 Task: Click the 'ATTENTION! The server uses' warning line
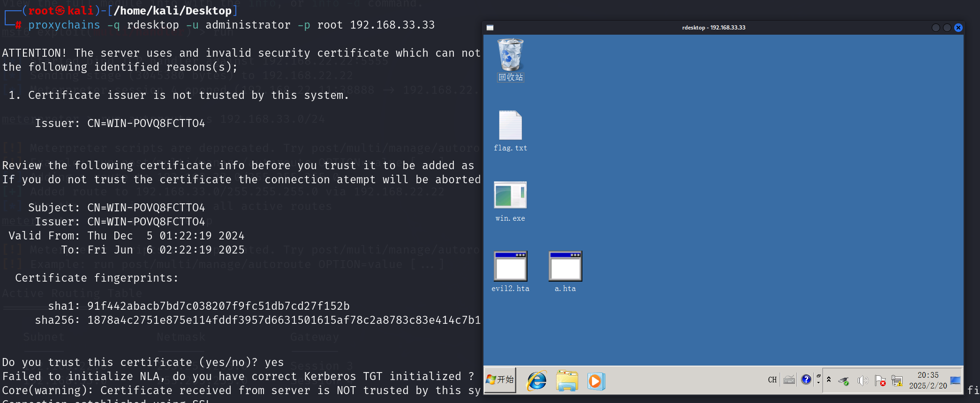click(241, 53)
